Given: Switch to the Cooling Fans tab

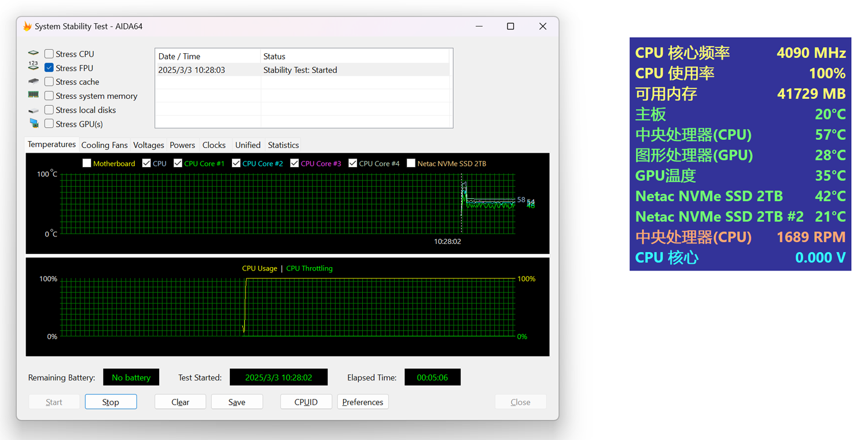Looking at the screenshot, I should tap(104, 145).
